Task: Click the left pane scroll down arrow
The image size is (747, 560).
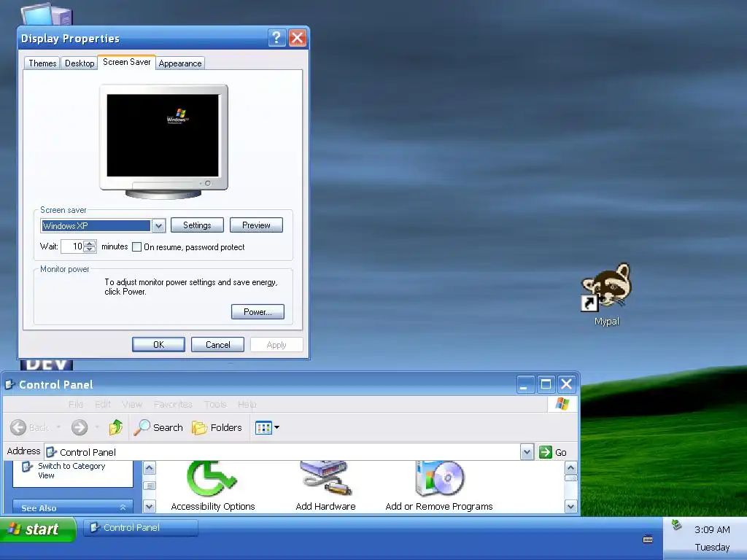Action: pos(149,506)
